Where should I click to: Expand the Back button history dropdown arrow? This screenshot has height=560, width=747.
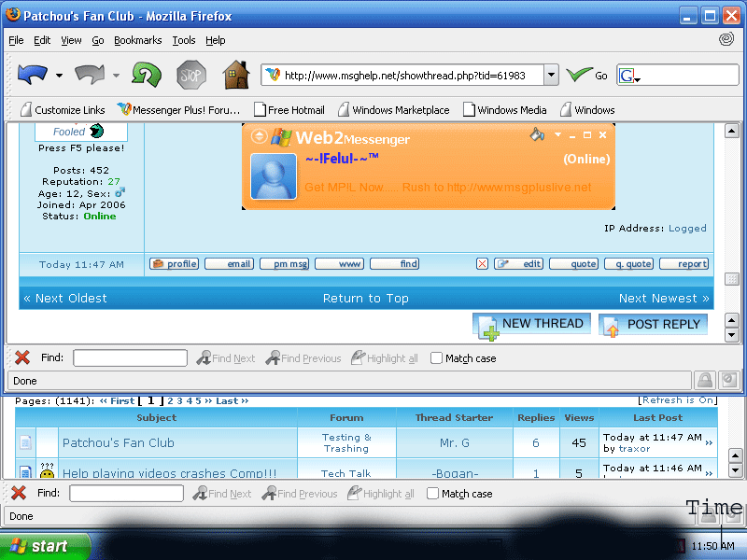60,76
